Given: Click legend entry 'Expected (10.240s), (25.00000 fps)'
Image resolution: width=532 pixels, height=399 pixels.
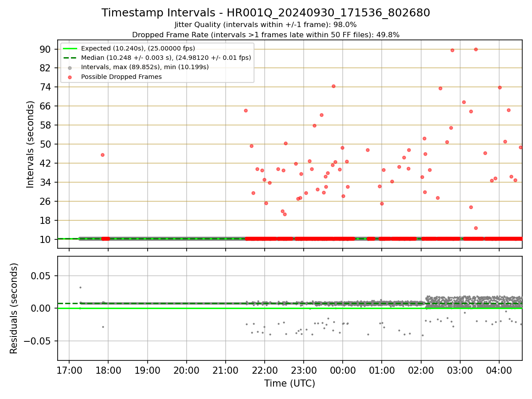Looking at the screenshot, I should (138, 48).
